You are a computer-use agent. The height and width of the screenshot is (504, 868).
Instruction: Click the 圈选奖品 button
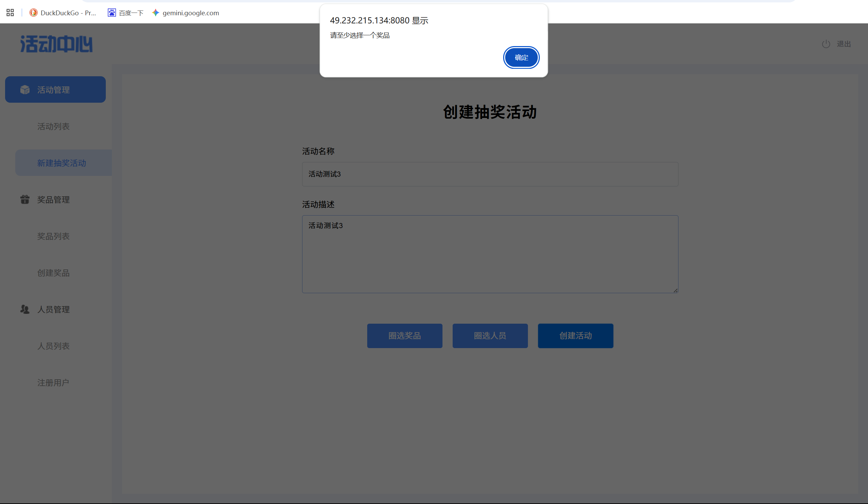pos(405,336)
